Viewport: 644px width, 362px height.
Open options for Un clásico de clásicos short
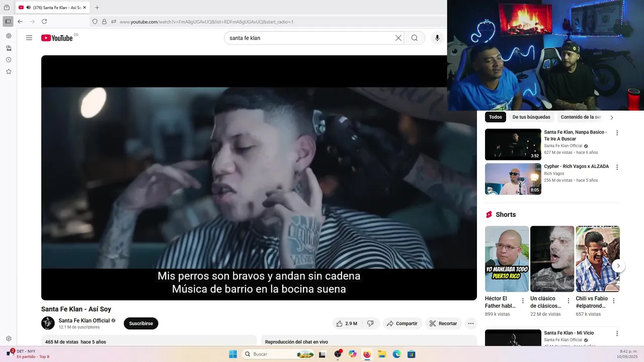click(x=569, y=301)
